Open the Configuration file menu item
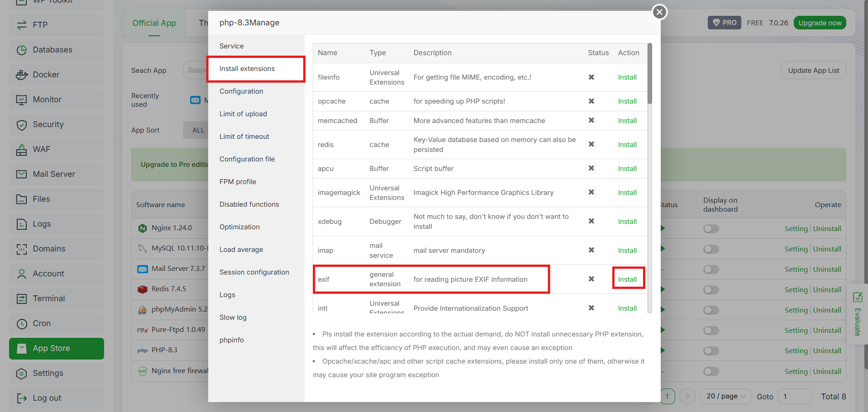Viewport: 868px width, 412px height. coord(256,159)
